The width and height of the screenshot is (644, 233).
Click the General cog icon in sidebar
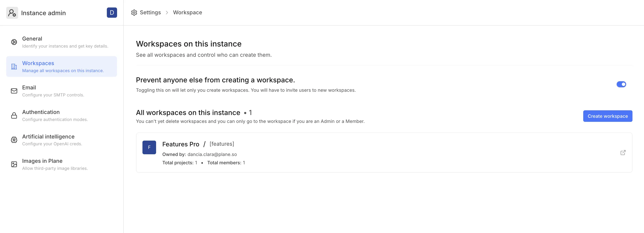click(x=14, y=42)
